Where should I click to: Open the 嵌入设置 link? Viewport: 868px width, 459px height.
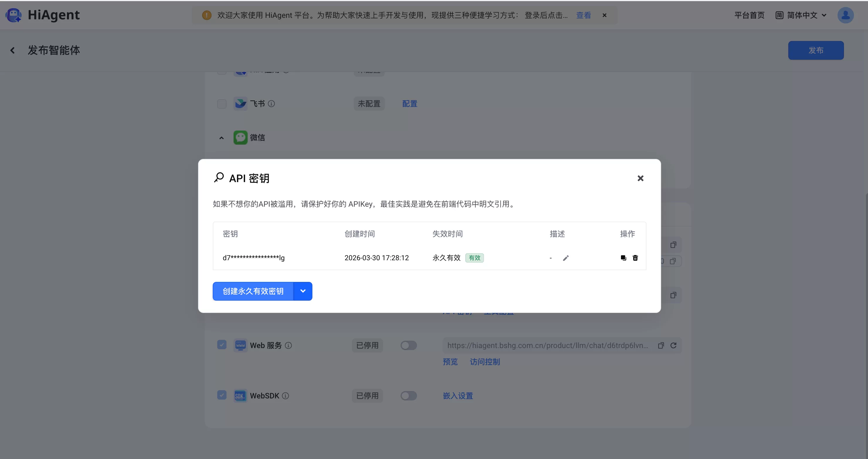(458, 396)
